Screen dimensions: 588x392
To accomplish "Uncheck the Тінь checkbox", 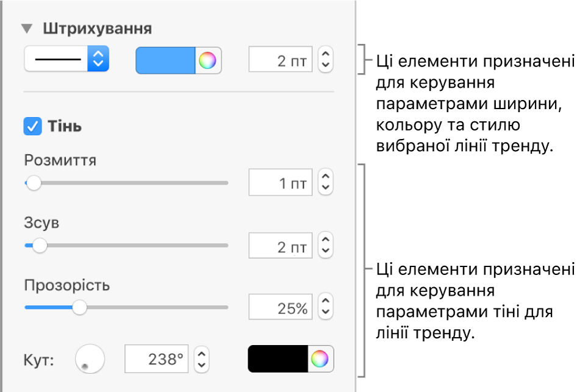I will (32, 127).
